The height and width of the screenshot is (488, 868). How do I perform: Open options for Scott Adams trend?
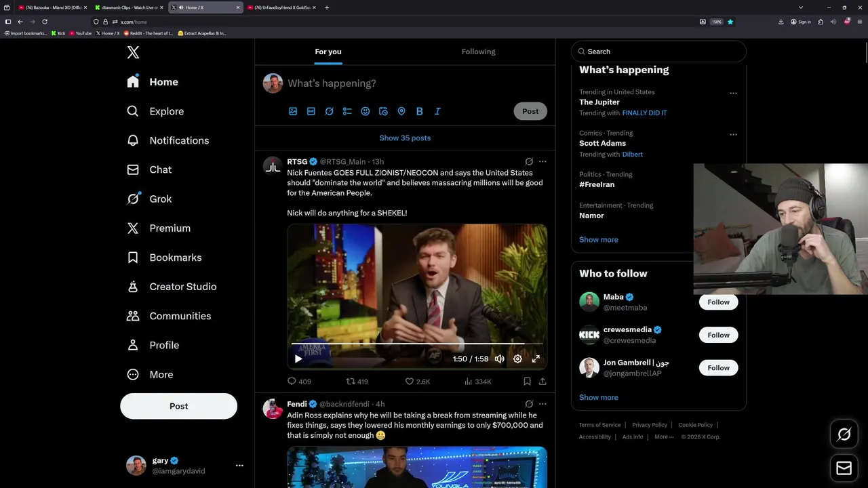pyautogui.click(x=733, y=134)
